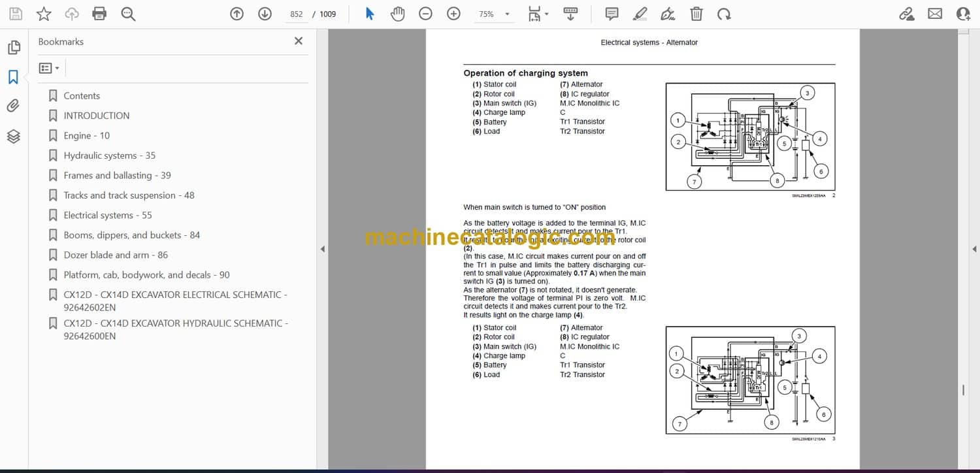Collapse the left navigation pane
The height and width of the screenshot is (473, 980).
[x=321, y=249]
